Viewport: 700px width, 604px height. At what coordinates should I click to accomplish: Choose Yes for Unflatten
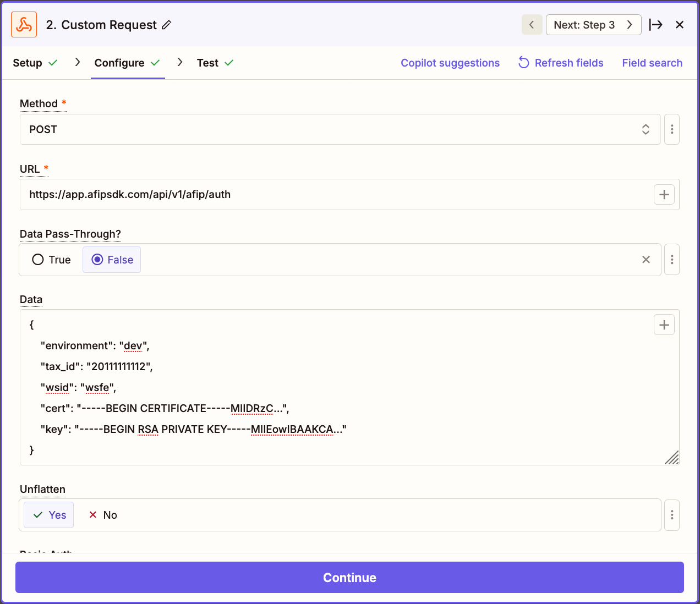point(50,515)
